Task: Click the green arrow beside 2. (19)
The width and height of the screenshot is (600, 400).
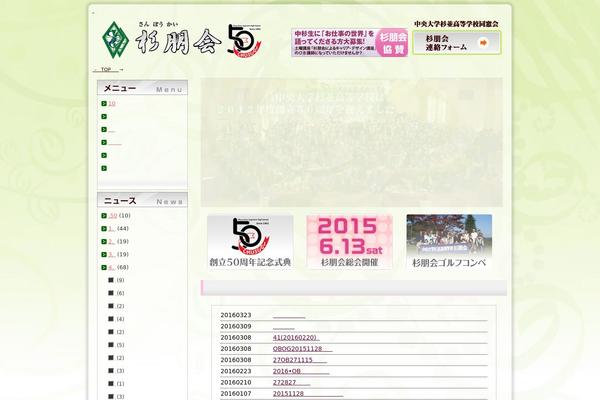Action: pos(104,242)
